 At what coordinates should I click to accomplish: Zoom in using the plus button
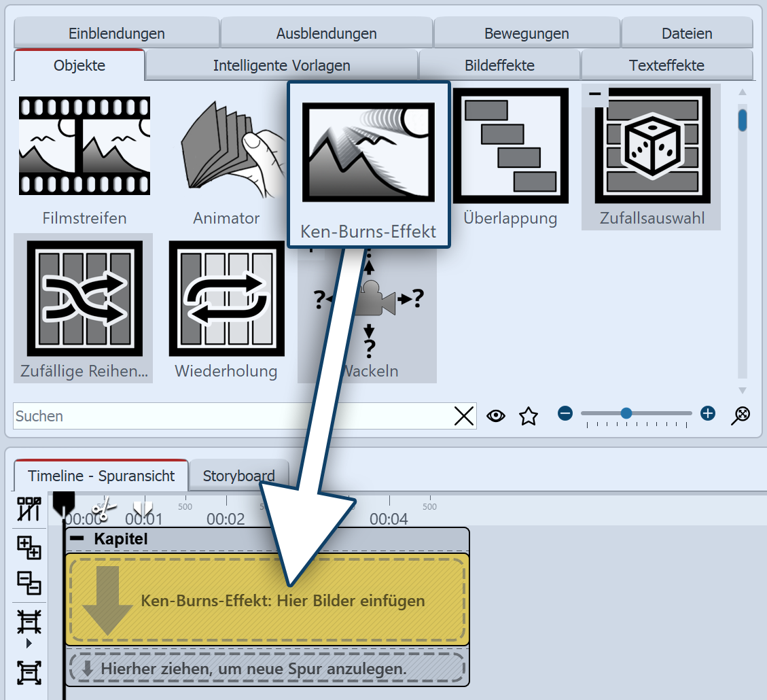point(707,413)
